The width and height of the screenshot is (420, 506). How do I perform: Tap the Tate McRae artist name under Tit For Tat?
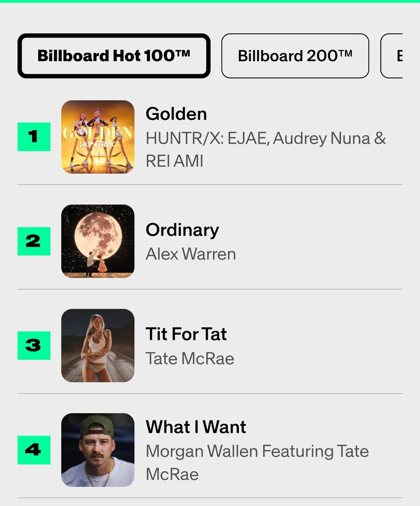pyautogui.click(x=189, y=358)
